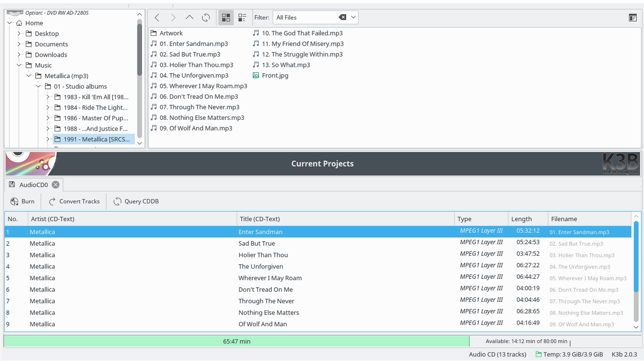
Task: Navigate up to the parent folder
Action: tap(190, 18)
